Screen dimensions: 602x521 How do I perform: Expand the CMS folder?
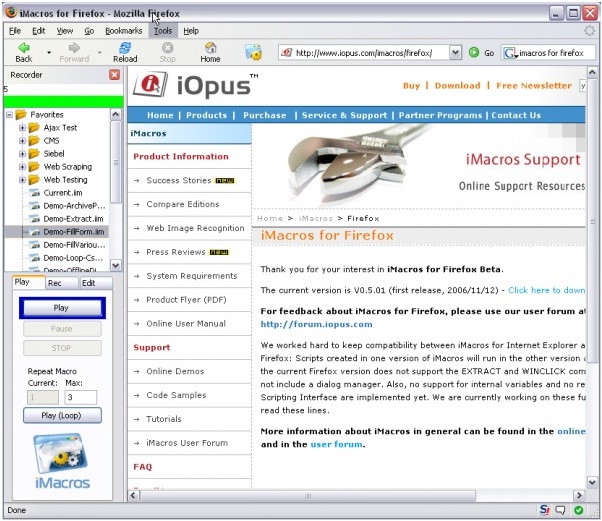[22, 141]
